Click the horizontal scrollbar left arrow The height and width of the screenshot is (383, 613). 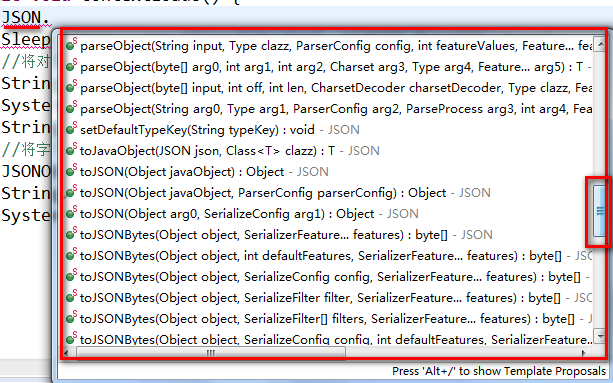point(66,353)
